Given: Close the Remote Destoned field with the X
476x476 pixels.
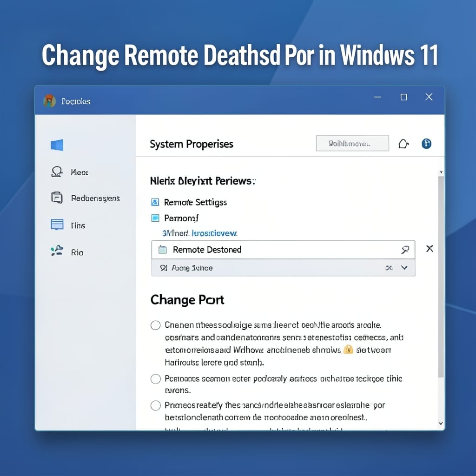Looking at the screenshot, I should tap(430, 249).
